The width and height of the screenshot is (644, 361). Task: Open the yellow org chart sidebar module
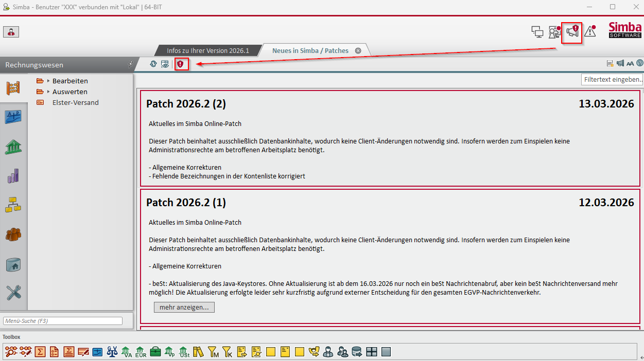(x=13, y=205)
